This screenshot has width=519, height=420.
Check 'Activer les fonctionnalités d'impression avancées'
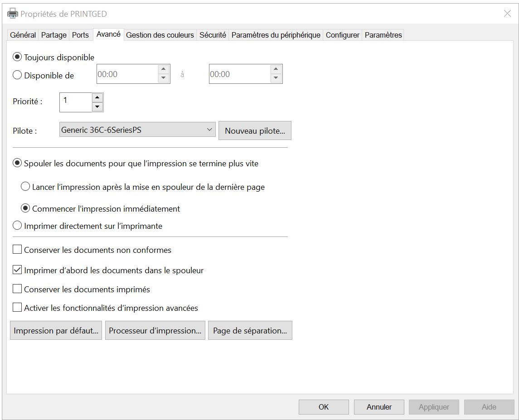click(x=17, y=308)
